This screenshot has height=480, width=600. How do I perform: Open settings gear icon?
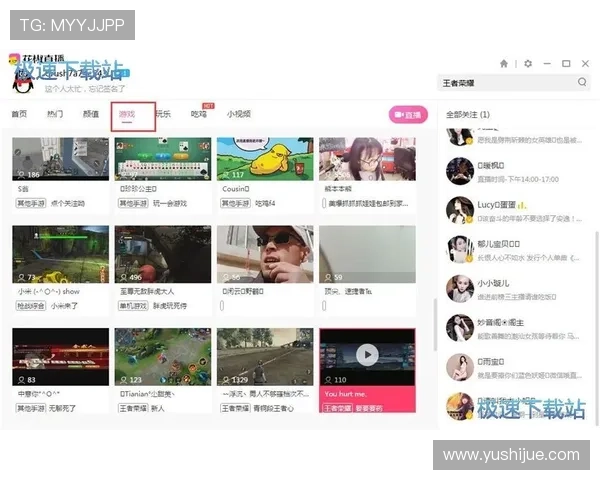tap(528, 64)
